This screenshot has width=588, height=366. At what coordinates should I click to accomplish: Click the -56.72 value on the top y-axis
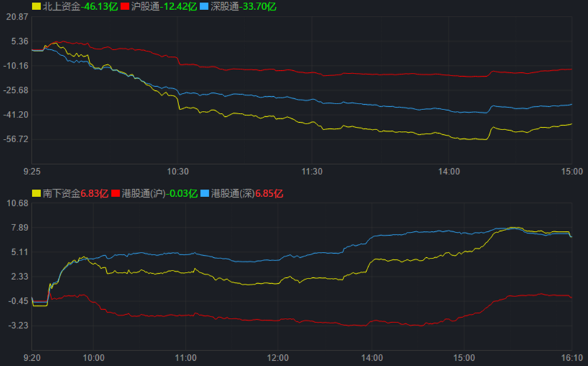[17, 139]
